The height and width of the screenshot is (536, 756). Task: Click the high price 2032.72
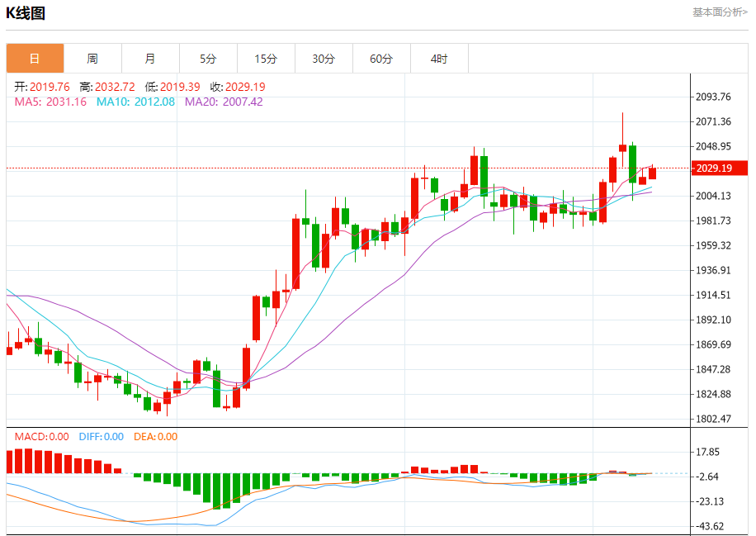point(115,87)
